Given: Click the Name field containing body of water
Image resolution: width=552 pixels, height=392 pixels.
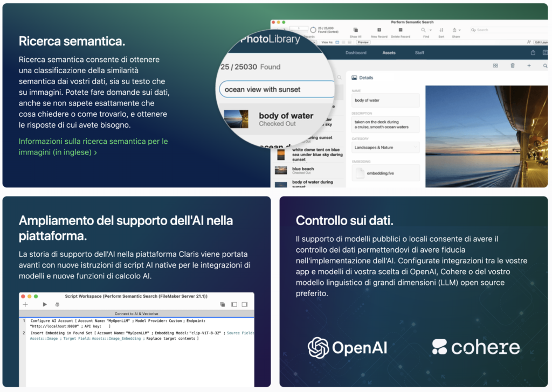Looking at the screenshot, I should point(385,100).
